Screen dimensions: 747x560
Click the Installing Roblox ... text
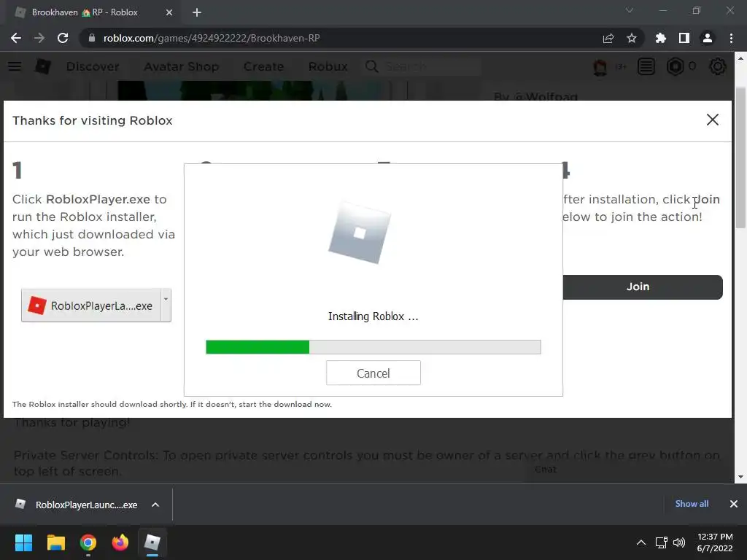pyautogui.click(x=373, y=316)
